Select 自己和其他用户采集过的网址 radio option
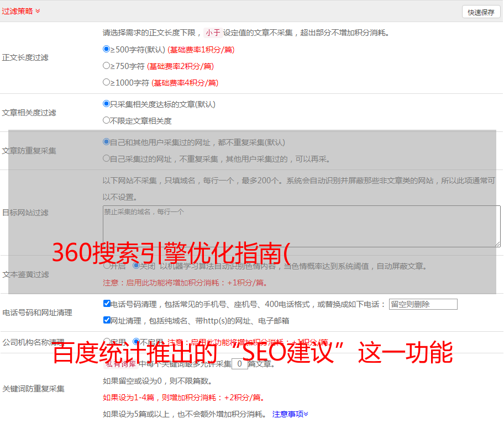Screen dimensions: 504x424 (107, 142)
